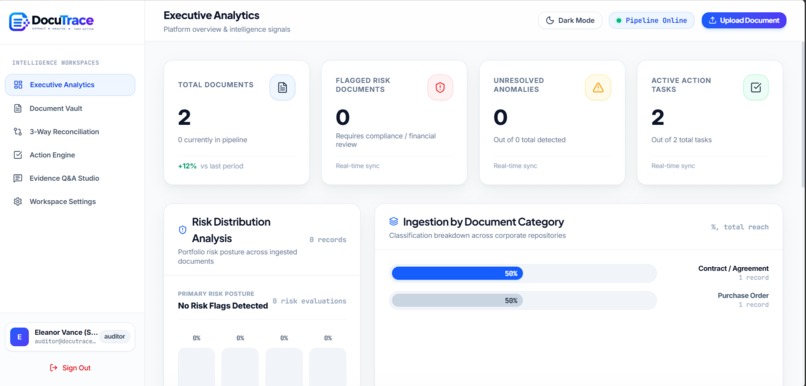Screen dimensions: 806x386
Task: Click "Out of 2 total tasks" text
Action: pyautogui.click(x=682, y=140)
